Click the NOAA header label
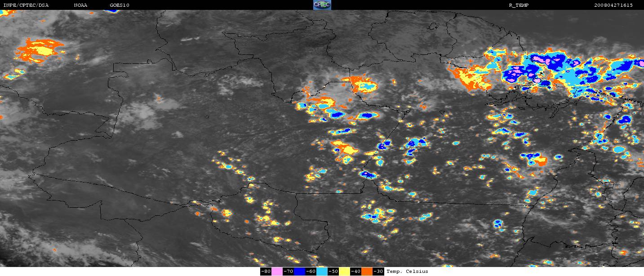644x276 pixels. tap(81, 5)
